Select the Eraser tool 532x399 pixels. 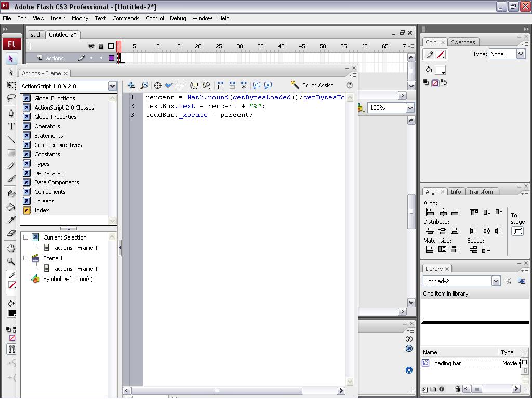[11, 233]
